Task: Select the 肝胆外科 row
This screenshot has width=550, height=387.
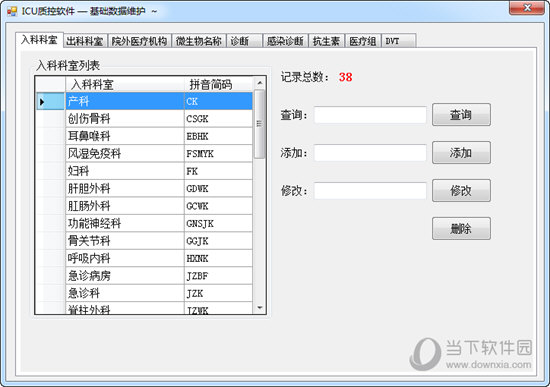Action: point(144,188)
